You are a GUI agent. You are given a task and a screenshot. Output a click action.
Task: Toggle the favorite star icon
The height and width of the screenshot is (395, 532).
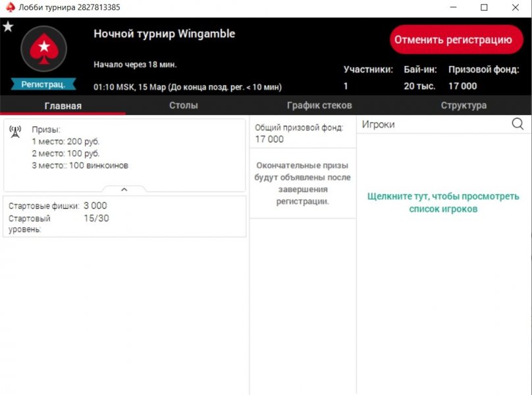8,27
